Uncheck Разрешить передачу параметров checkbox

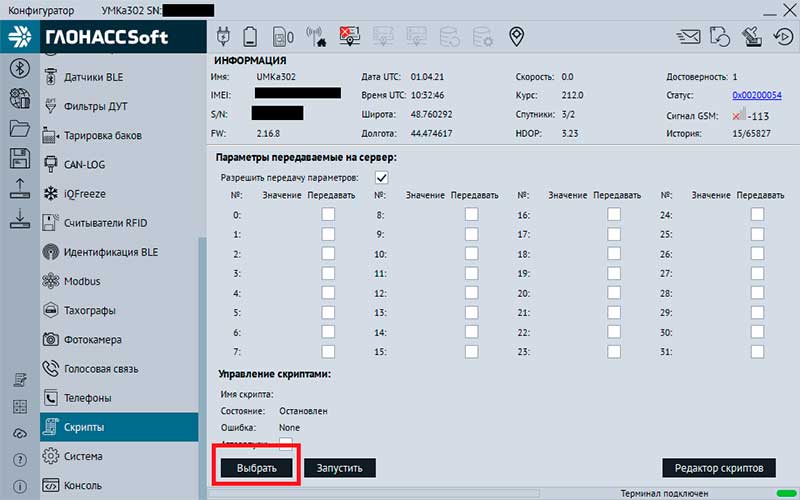[381, 178]
